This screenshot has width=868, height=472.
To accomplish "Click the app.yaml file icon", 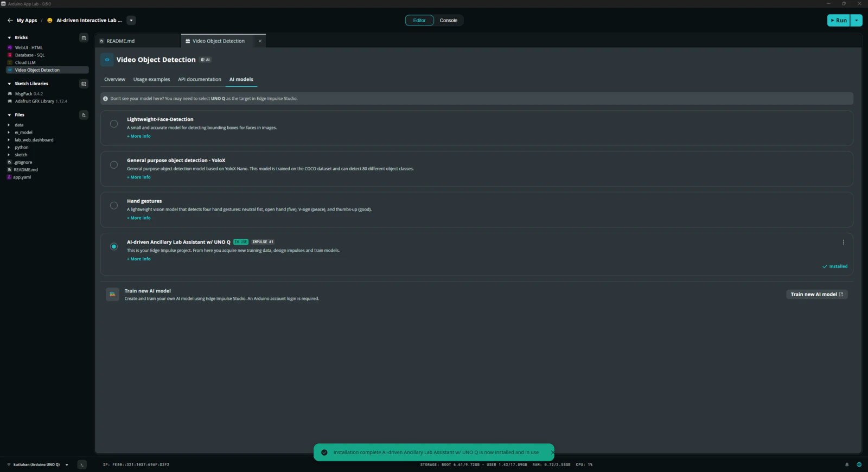I will point(9,177).
